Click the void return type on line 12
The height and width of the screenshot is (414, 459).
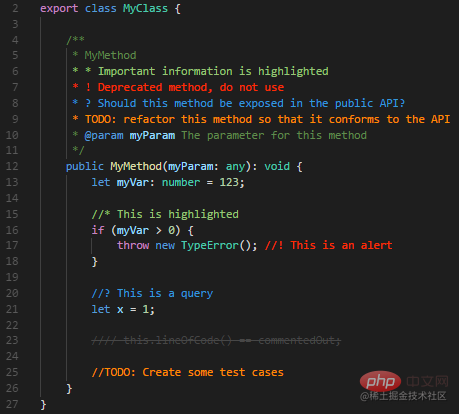(277, 166)
